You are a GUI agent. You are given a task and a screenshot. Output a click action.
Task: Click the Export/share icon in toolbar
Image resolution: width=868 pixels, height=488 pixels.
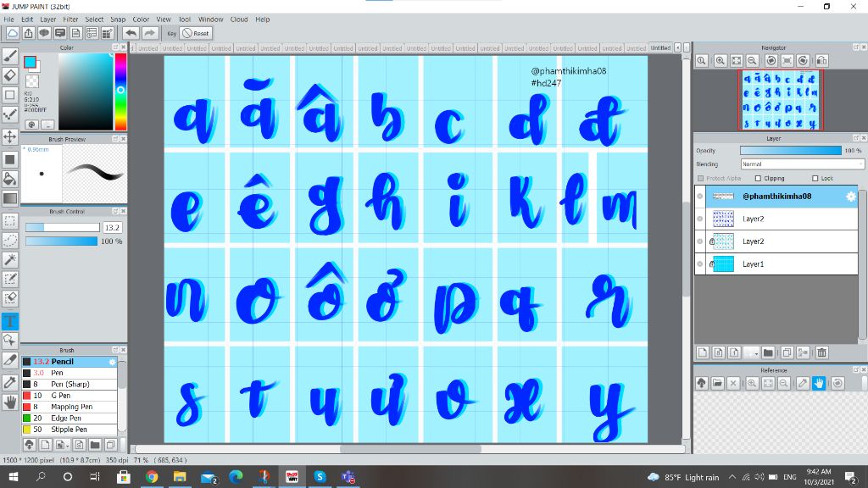[x=28, y=33]
